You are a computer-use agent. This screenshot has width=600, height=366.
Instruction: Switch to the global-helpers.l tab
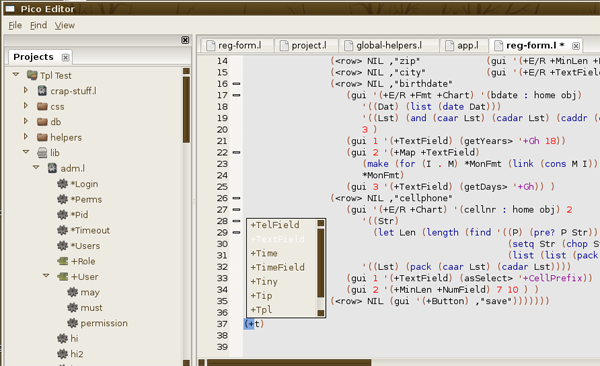coord(389,45)
